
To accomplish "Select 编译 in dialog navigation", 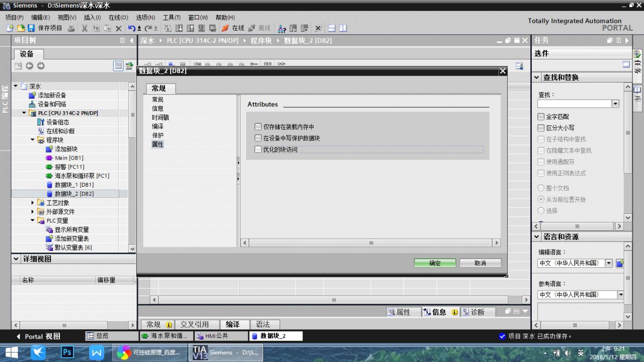I will [157, 126].
